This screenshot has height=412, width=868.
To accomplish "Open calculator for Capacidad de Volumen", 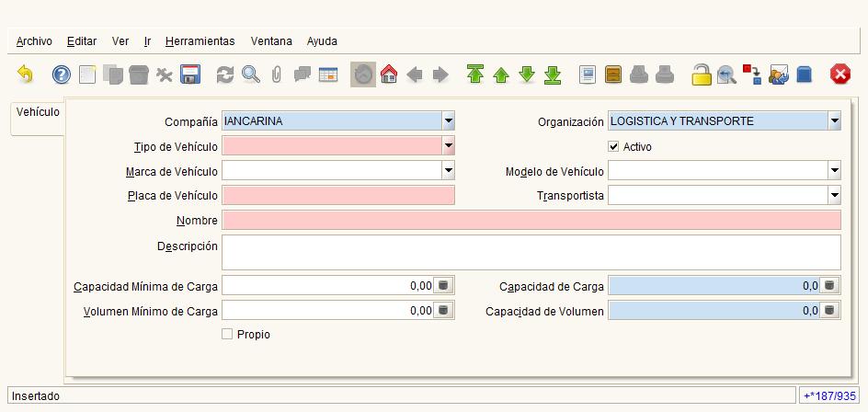I will [828, 310].
